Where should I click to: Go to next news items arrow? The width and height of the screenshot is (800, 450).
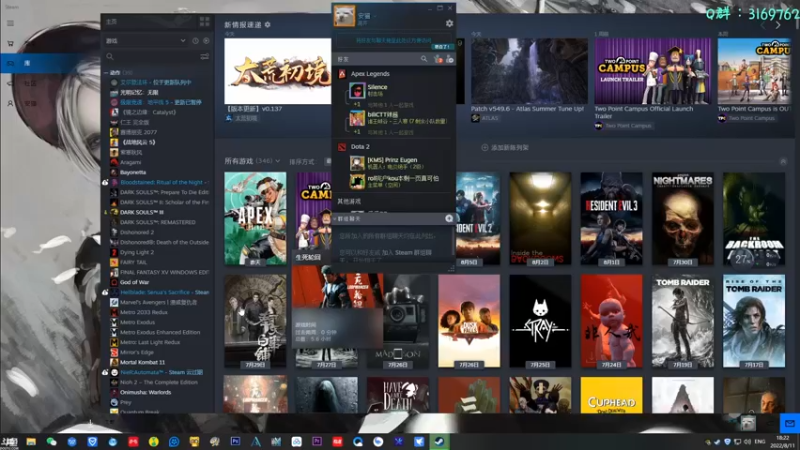(778, 25)
